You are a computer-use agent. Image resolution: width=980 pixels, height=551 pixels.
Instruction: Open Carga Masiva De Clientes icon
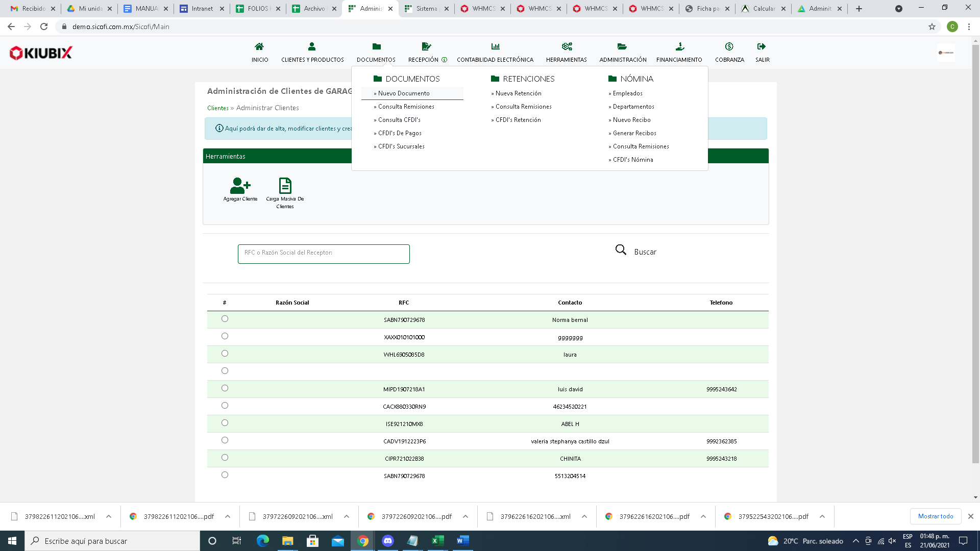[x=285, y=186]
